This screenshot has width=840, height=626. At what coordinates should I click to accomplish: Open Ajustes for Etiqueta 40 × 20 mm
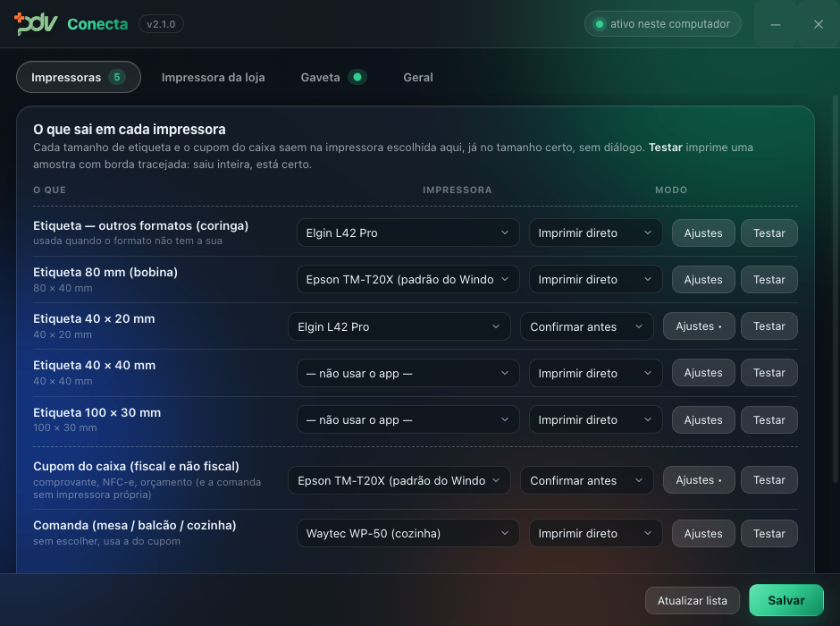click(699, 326)
